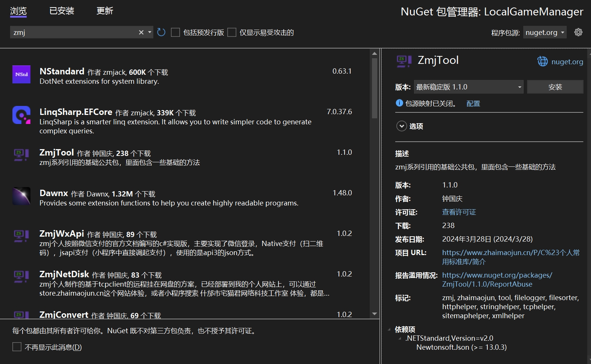This screenshot has height=364, width=591.
Task: Toggle 仅显示易受攻击的 checkbox
Action: [232, 32]
